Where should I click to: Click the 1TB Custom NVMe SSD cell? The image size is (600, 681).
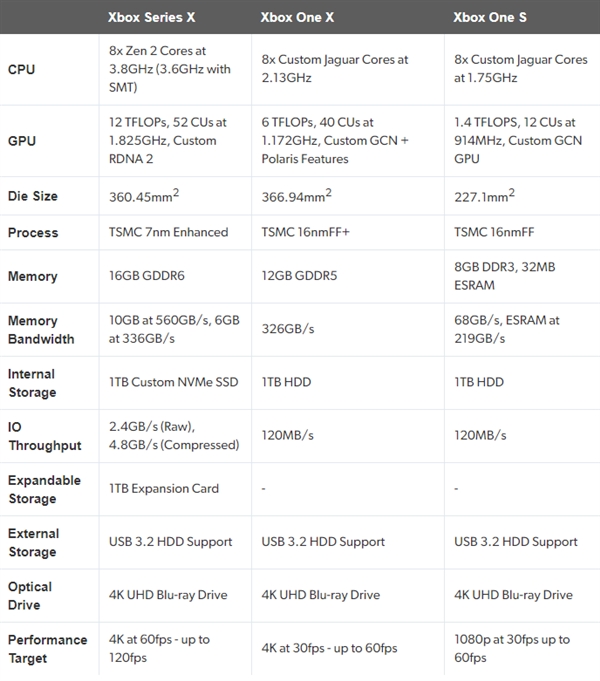(173, 382)
